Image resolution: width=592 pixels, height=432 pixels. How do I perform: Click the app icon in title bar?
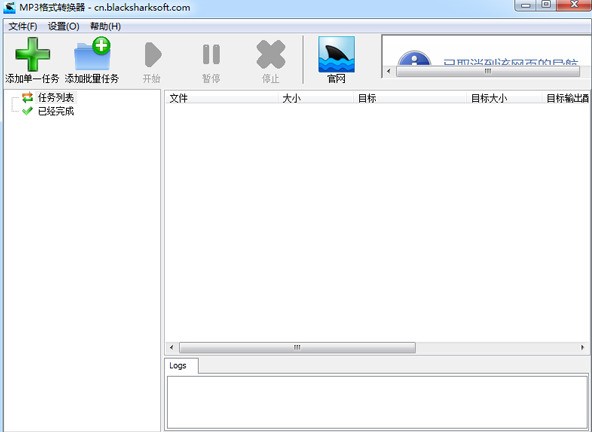[9, 8]
